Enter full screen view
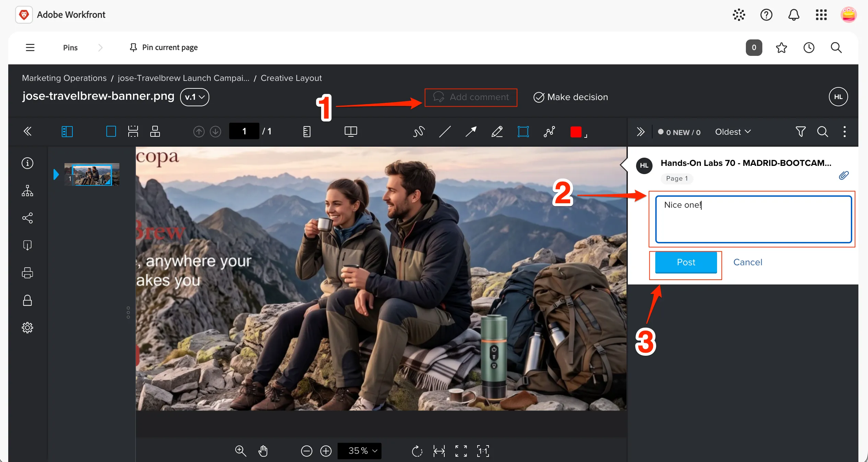 [461, 451]
